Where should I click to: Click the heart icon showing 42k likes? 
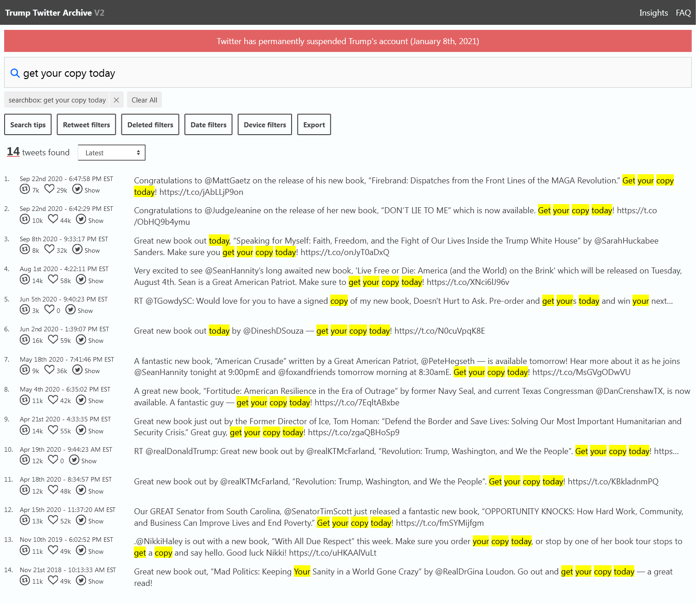click(53, 399)
